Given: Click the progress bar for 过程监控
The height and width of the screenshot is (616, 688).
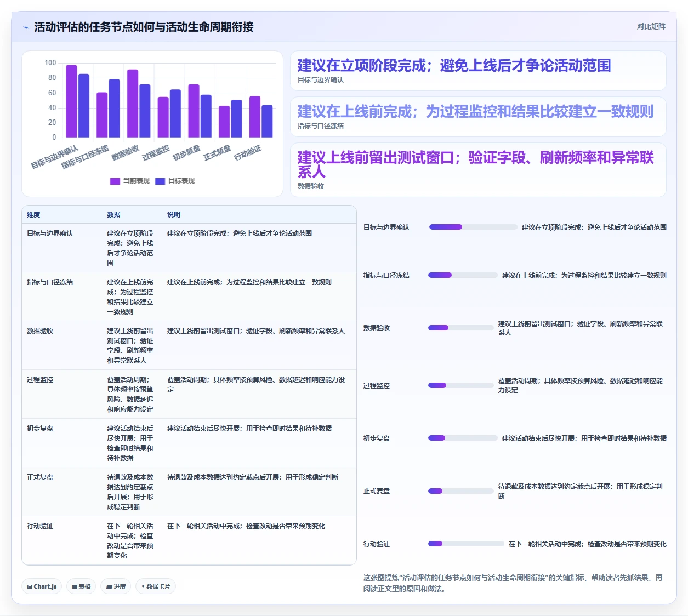Looking at the screenshot, I should pyautogui.click(x=460, y=385).
